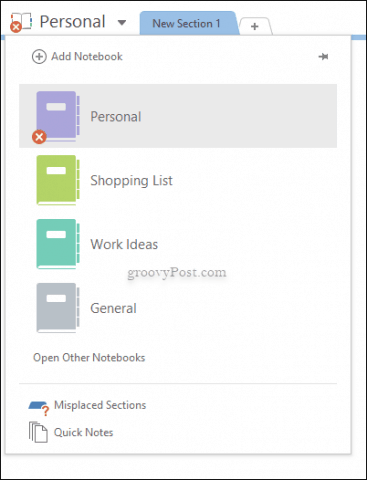
Task: Click the teal Work Ideas notebook icon
Action: point(58,244)
